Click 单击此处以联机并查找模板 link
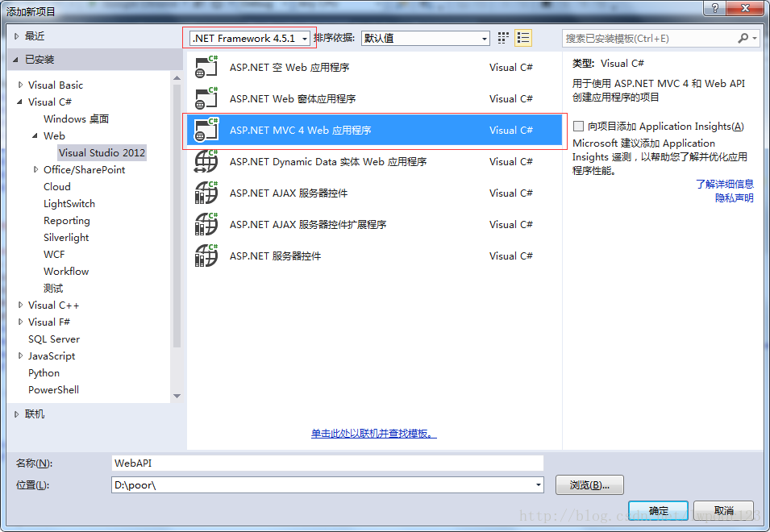 [373, 434]
